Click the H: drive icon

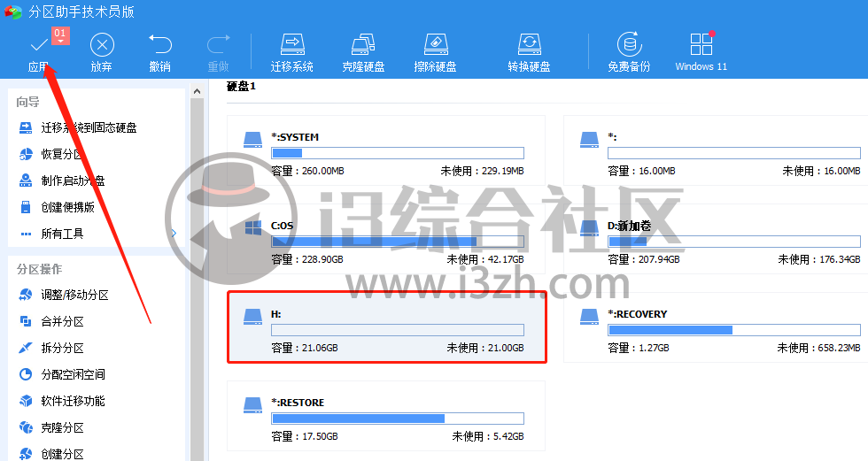click(x=253, y=316)
